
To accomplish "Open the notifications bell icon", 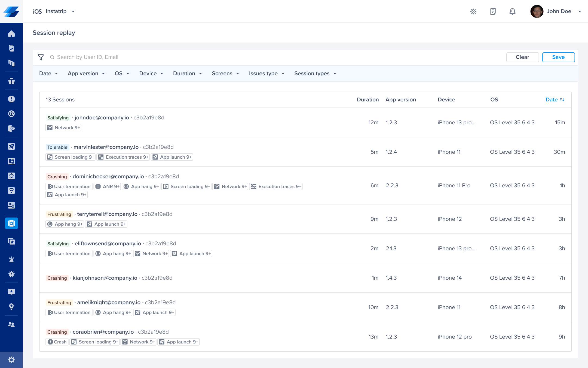I will click(512, 11).
